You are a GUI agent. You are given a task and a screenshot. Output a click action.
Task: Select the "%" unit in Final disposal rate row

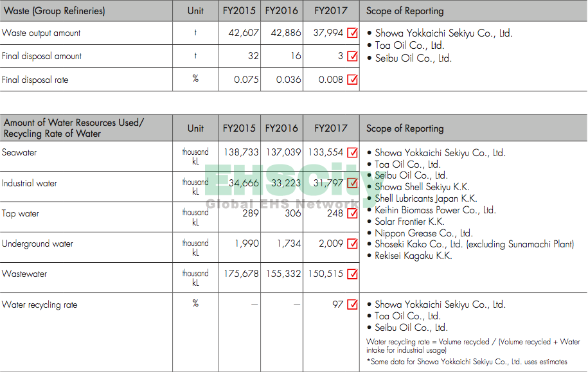coord(195,78)
